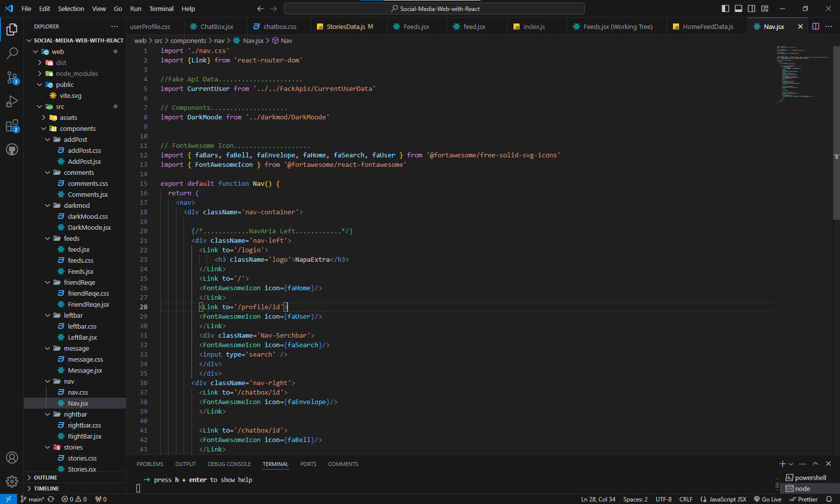Viewport: 840px width, 504px height.
Task: Open the Explorer view in activity bar
Action: (12, 29)
